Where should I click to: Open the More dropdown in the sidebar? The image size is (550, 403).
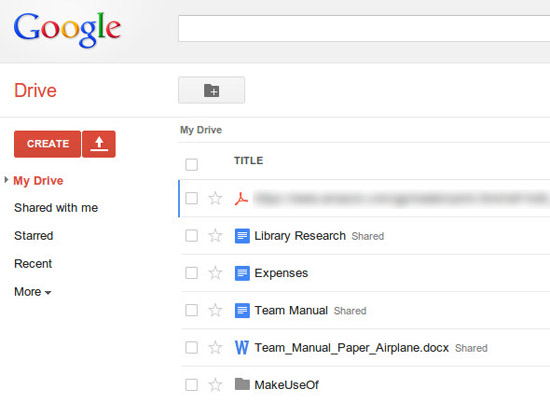point(33,292)
